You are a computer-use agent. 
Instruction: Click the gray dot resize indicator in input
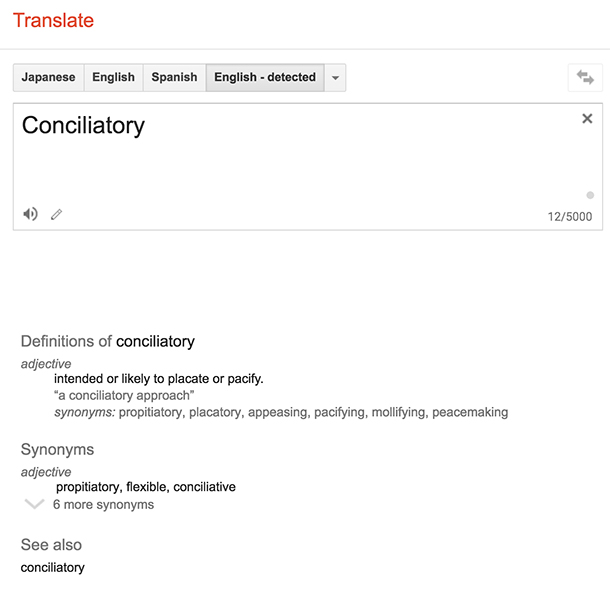590,195
